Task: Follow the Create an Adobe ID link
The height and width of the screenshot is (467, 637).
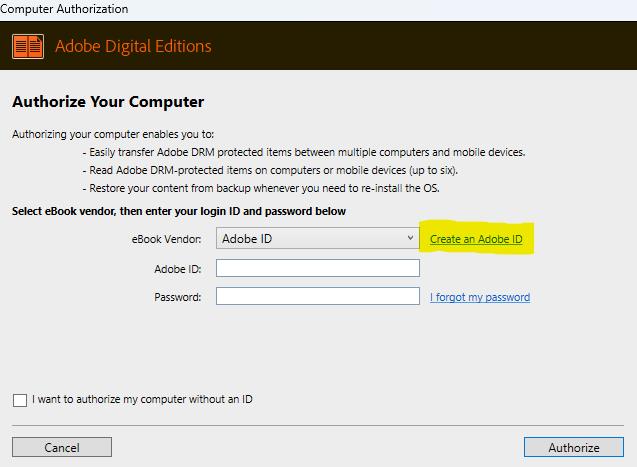Action: [476, 240]
